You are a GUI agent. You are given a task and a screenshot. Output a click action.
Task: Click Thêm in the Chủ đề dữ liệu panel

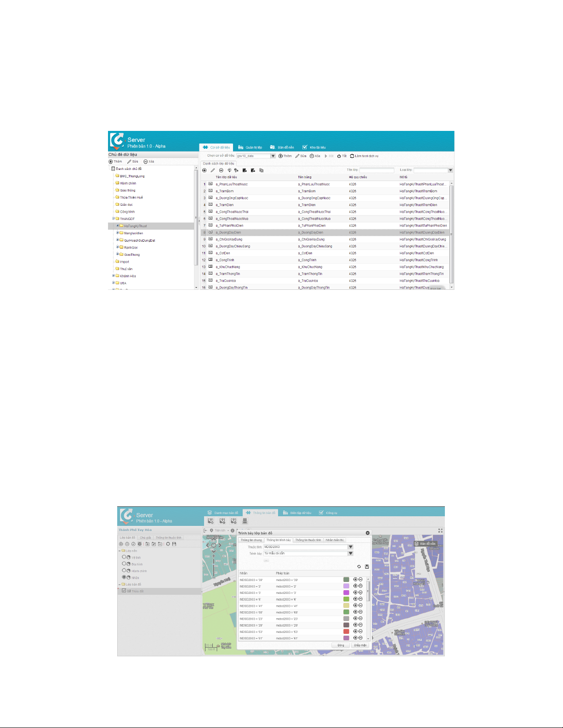[115, 162]
